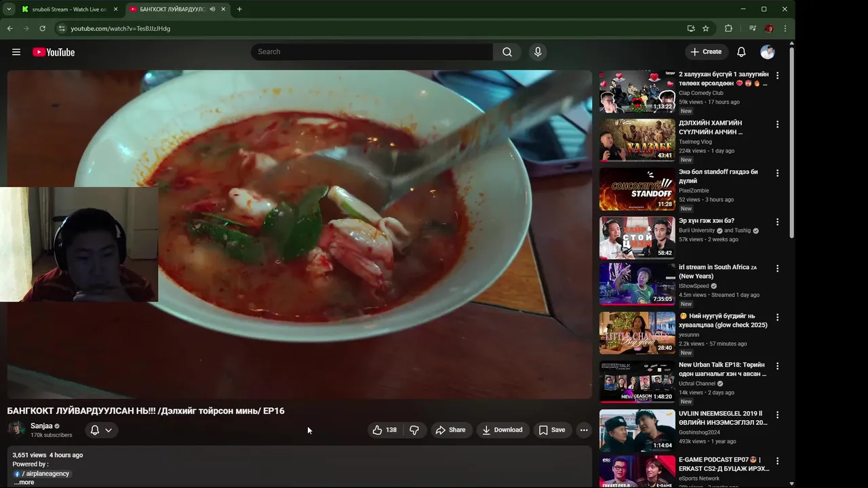Bookmark this page with the star
This screenshot has width=868, height=488.
pyautogui.click(x=706, y=28)
